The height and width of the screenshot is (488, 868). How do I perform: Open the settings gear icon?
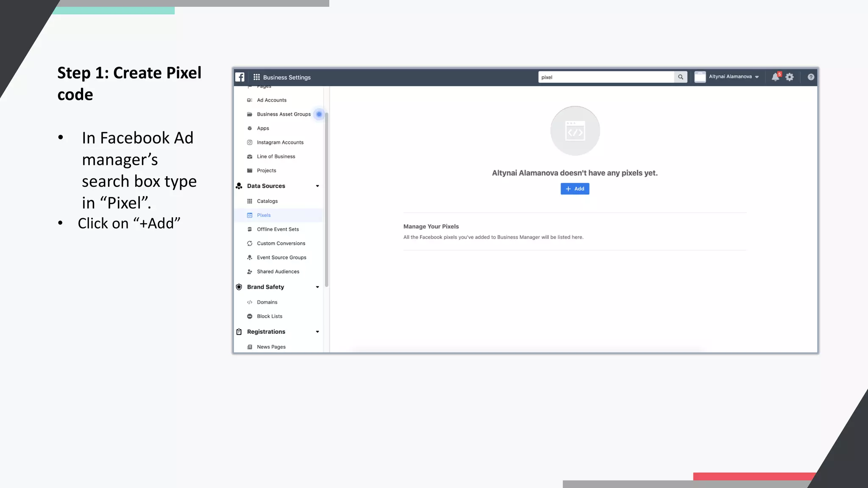point(790,77)
